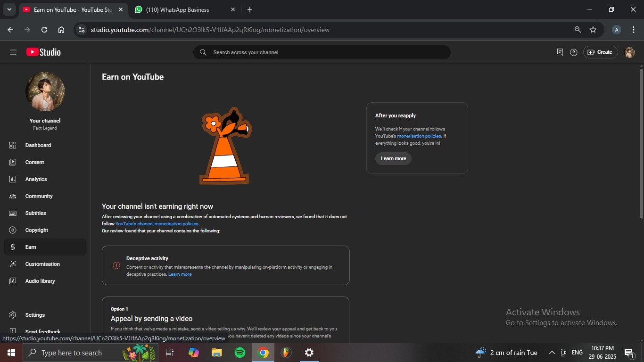The image size is (644, 362).
Task: Click the Deceptive activity warning icon
Action: (116, 265)
